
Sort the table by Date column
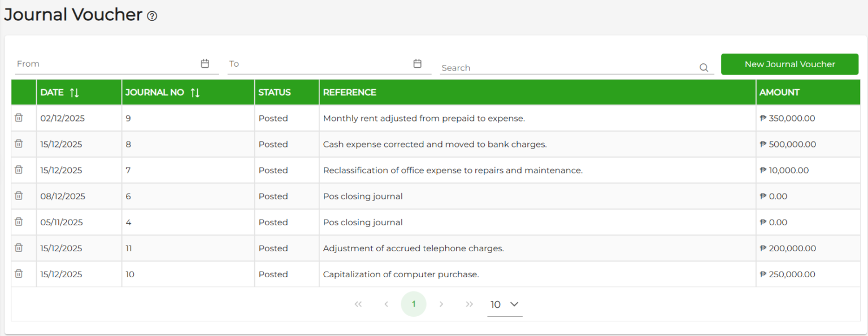tap(74, 93)
